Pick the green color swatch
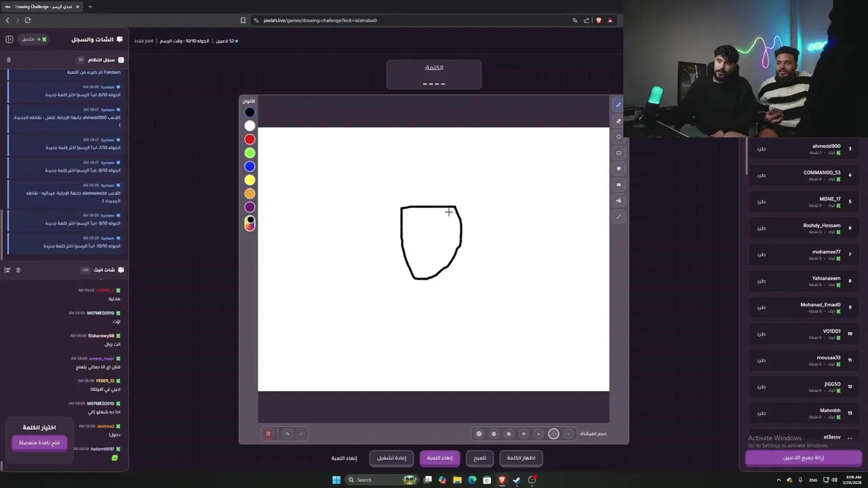Image resolution: width=868 pixels, height=488 pixels. click(250, 152)
